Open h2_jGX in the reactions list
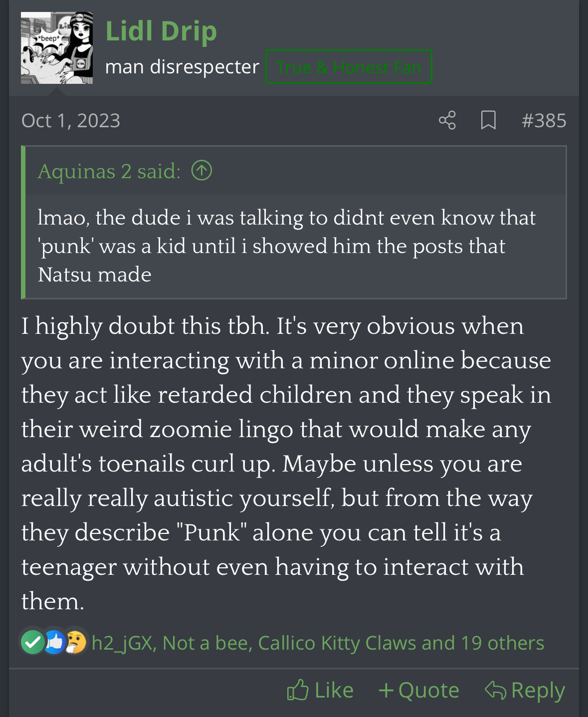This screenshot has height=717, width=588. (122, 643)
